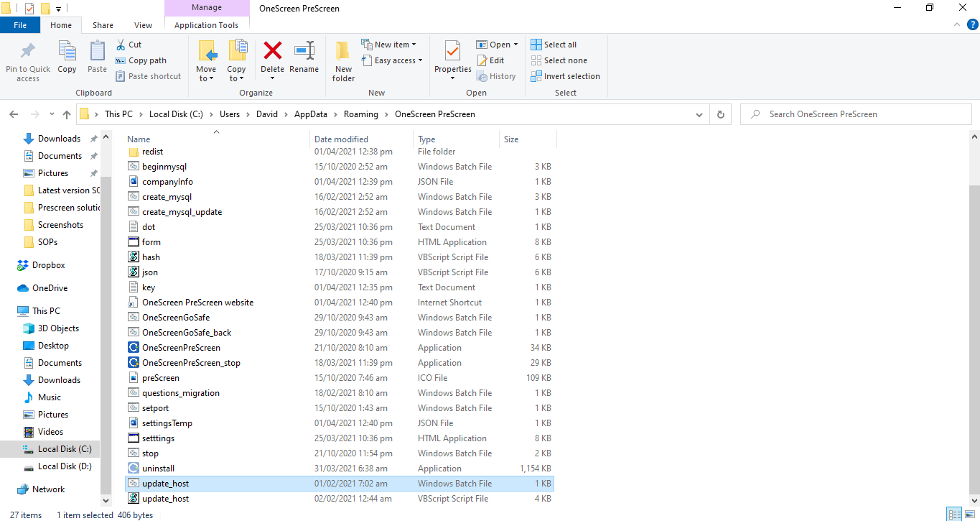
Task: Switch to details view in status bar
Action: coord(954,515)
